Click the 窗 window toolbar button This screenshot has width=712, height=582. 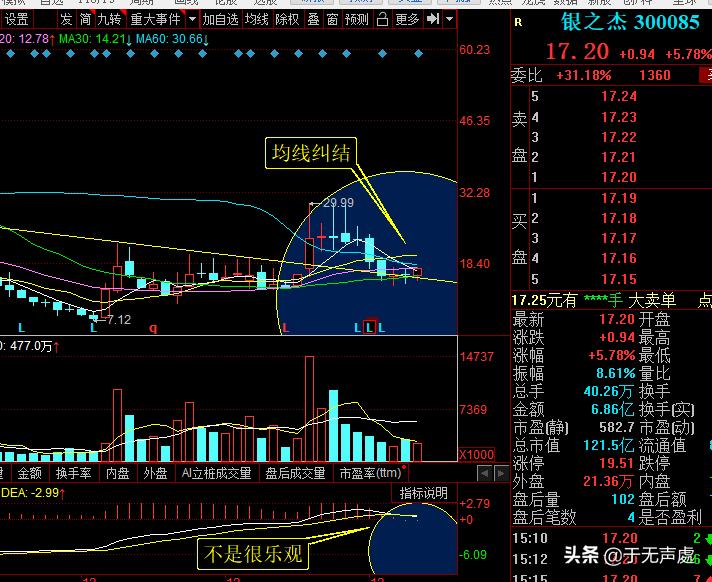point(332,19)
